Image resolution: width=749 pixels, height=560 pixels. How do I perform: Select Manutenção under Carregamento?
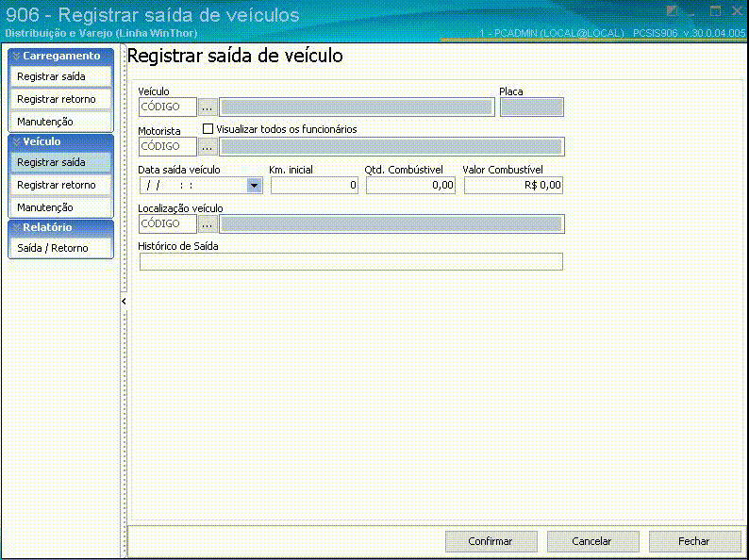coord(60,122)
